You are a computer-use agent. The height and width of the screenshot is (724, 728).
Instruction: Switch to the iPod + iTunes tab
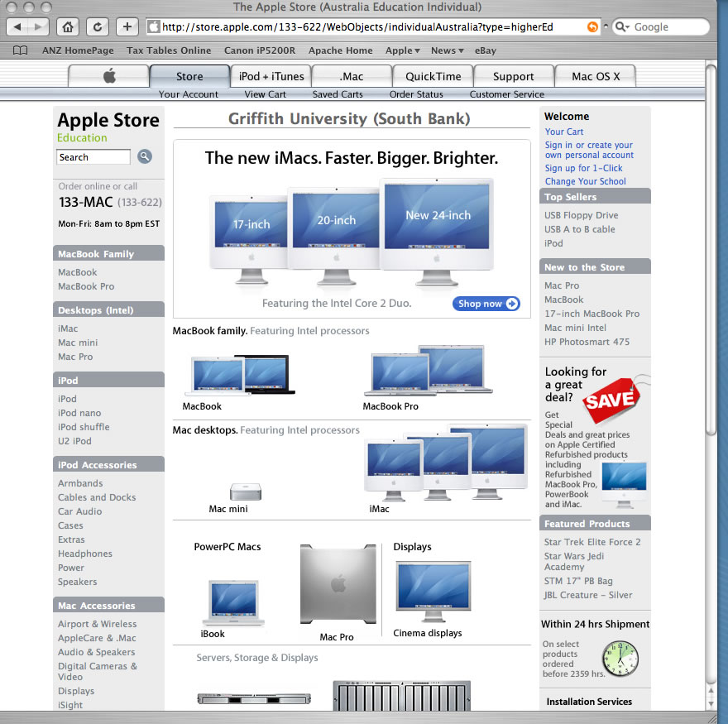[x=271, y=76]
